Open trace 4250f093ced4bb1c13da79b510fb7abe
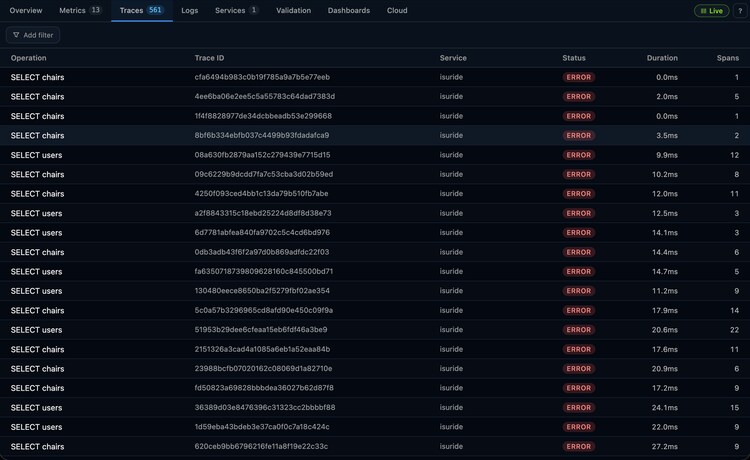Screen dimensions: 750x460 (x=261, y=194)
